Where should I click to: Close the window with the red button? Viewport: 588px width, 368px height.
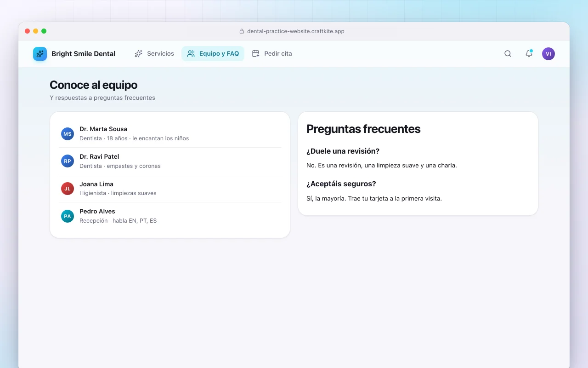28,31
